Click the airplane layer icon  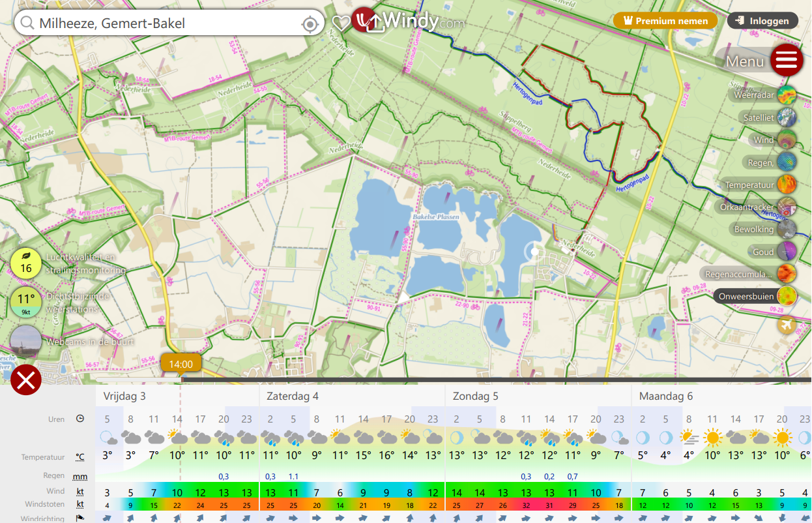point(787,324)
